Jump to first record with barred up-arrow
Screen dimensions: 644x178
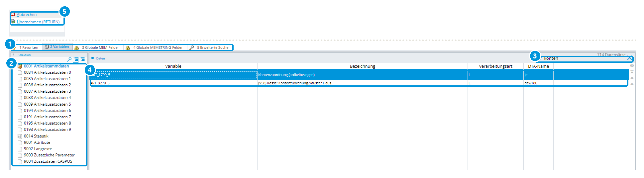pos(632,72)
